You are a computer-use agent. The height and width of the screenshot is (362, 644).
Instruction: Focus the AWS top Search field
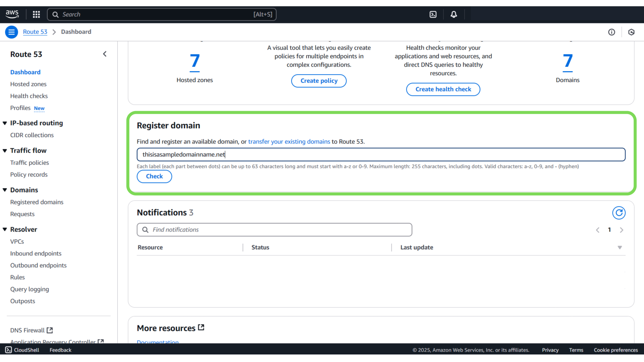[162, 14]
